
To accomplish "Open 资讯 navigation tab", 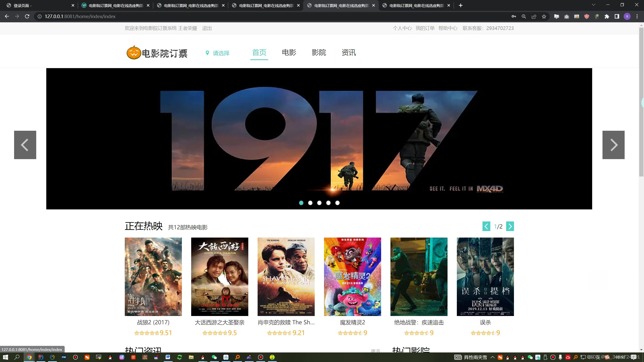I will [x=349, y=52].
